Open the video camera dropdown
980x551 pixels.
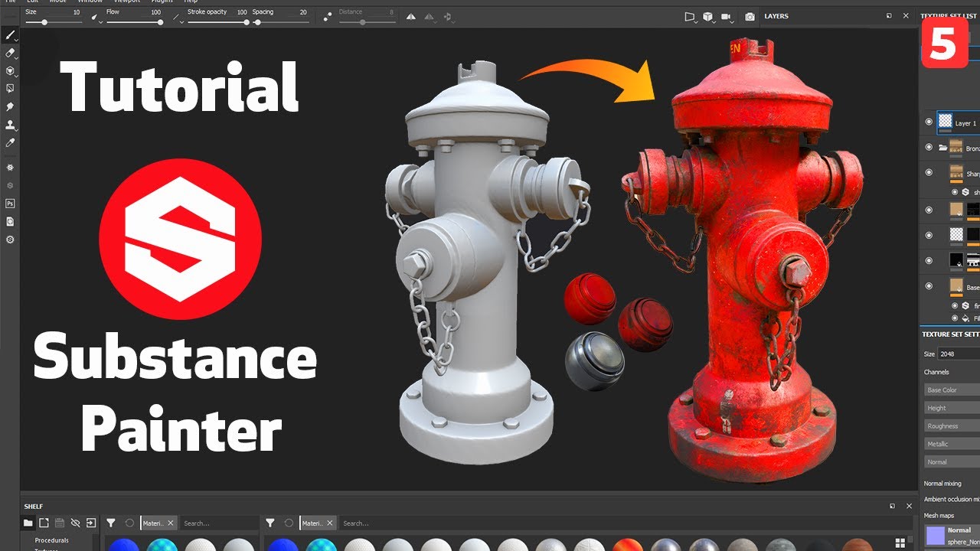coord(727,17)
